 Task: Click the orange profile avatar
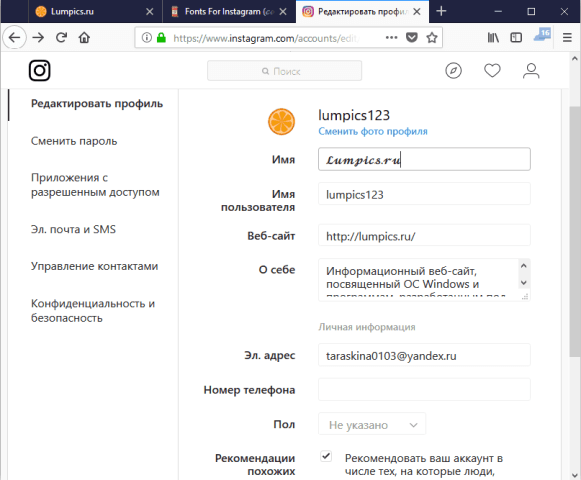pos(282,122)
